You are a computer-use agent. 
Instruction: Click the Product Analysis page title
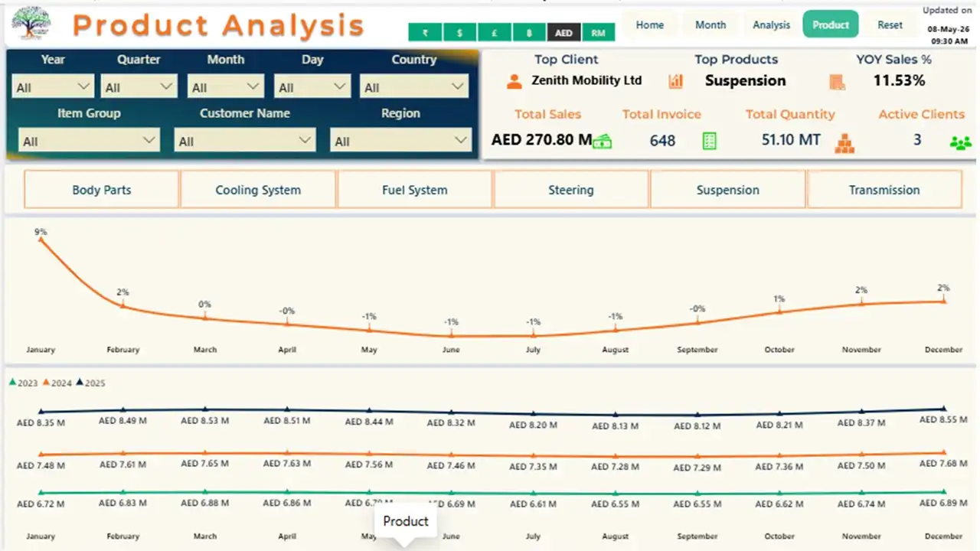pos(218,25)
